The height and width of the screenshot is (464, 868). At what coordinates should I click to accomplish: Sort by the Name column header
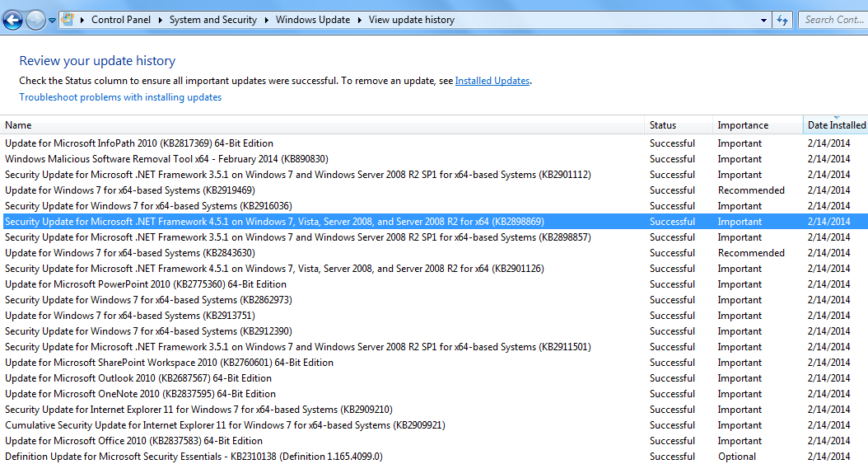tap(322, 125)
